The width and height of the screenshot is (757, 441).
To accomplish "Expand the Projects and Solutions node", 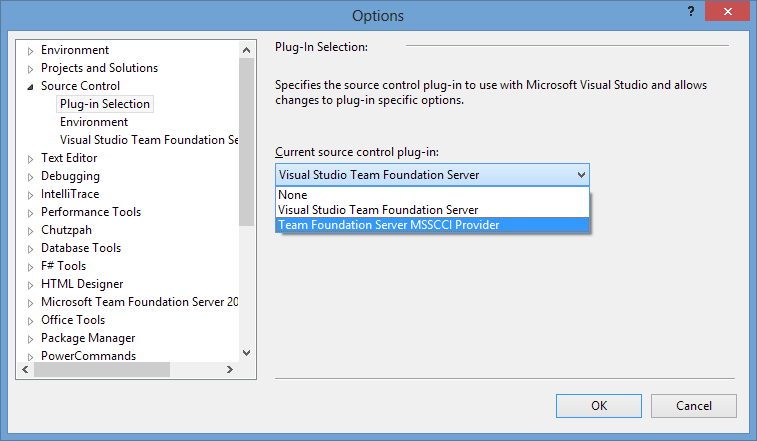I will (x=30, y=69).
